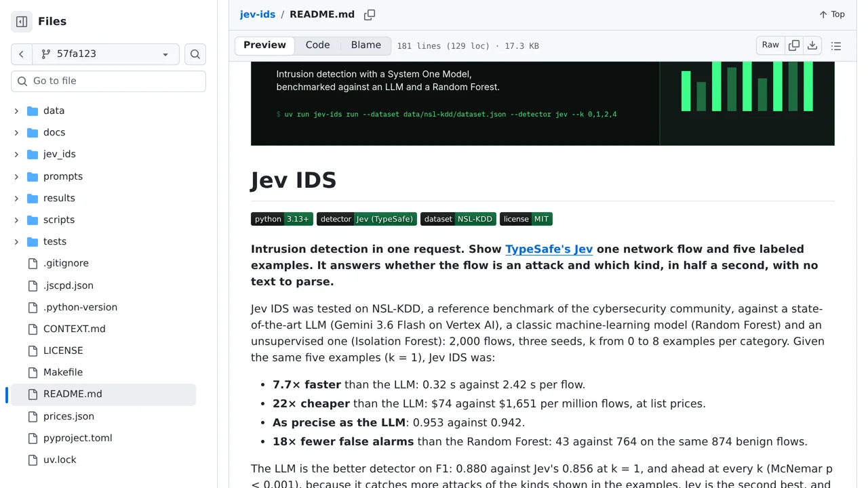Open pyproject.toml in the file tree

pos(78,438)
